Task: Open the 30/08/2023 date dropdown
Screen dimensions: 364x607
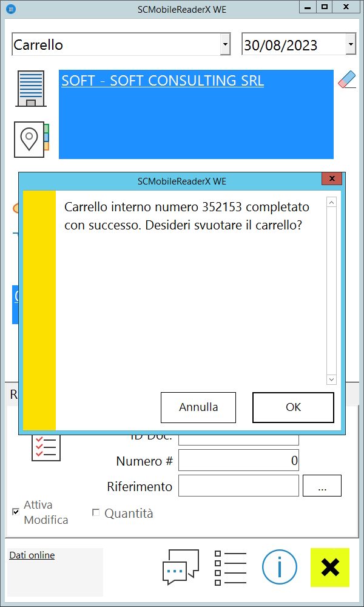Action: [x=351, y=46]
